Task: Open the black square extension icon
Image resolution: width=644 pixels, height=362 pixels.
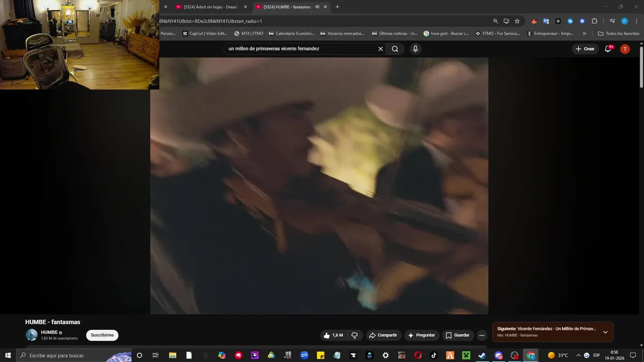Action: pos(558,21)
